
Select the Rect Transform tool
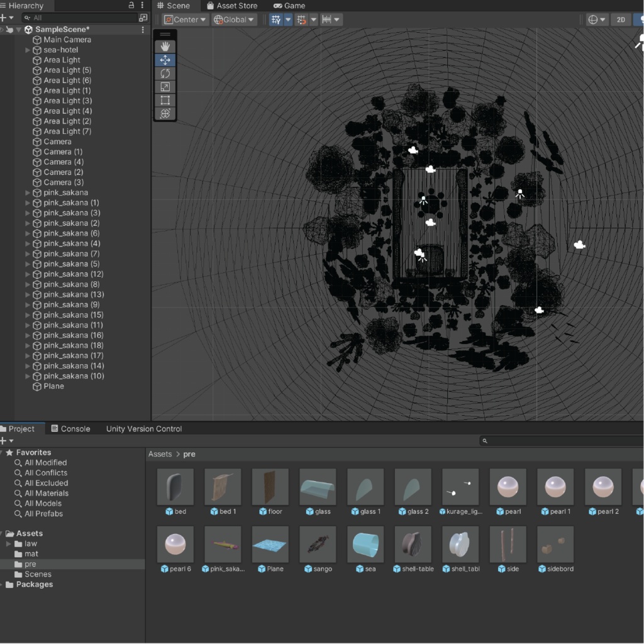(165, 100)
